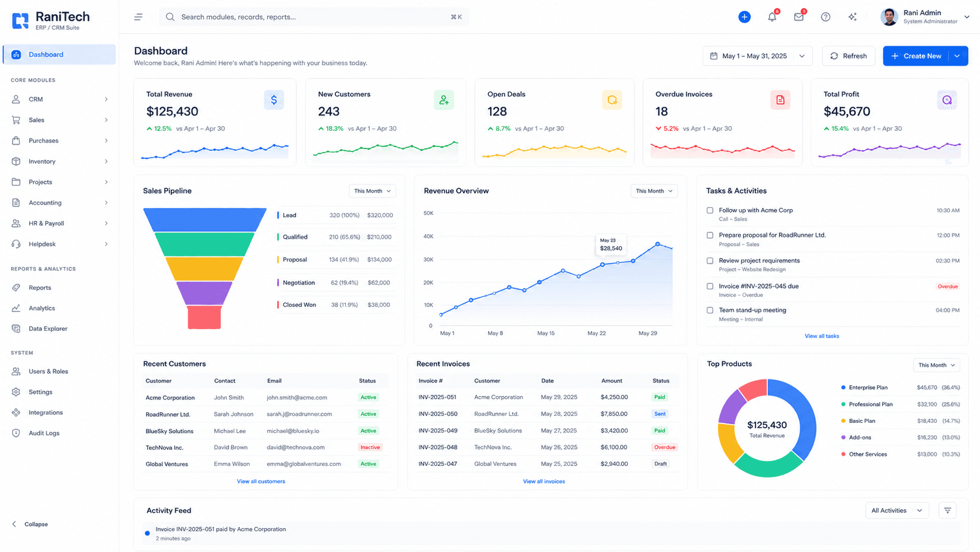Expand the CRM module chevron
Image resolution: width=980 pixels, height=552 pixels.
click(x=106, y=99)
